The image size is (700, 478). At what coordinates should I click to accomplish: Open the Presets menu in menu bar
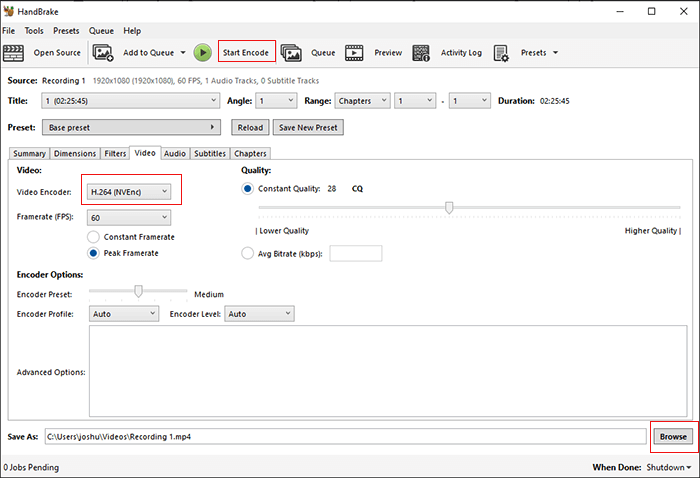click(66, 31)
